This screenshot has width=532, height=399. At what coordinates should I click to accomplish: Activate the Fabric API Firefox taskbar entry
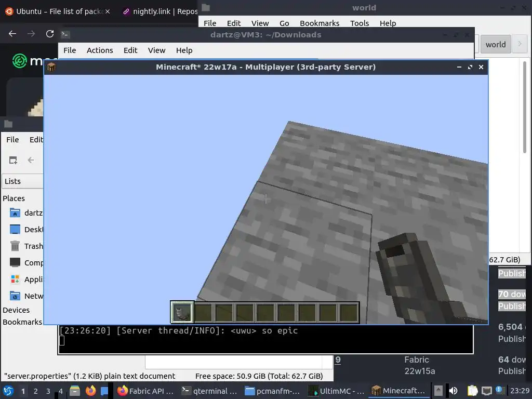(146, 391)
